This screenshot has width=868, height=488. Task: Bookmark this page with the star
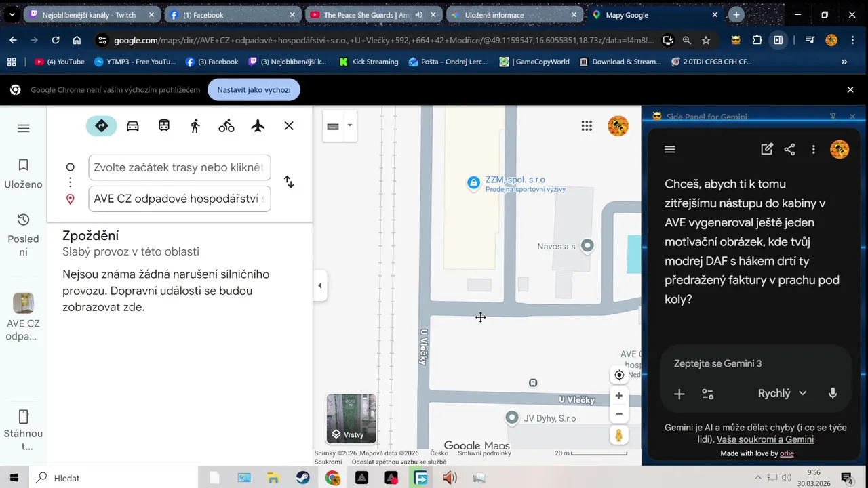706,40
